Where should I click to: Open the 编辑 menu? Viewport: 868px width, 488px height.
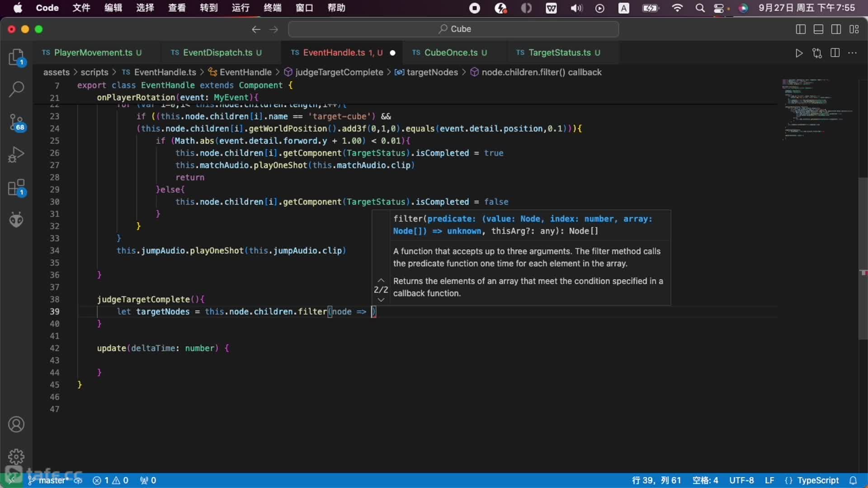(x=113, y=8)
